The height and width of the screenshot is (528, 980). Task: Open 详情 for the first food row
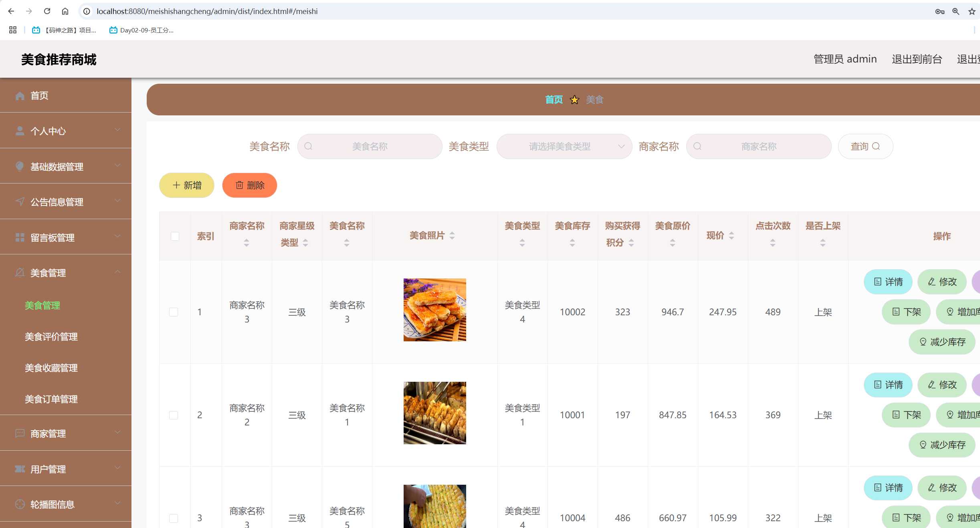(x=888, y=282)
